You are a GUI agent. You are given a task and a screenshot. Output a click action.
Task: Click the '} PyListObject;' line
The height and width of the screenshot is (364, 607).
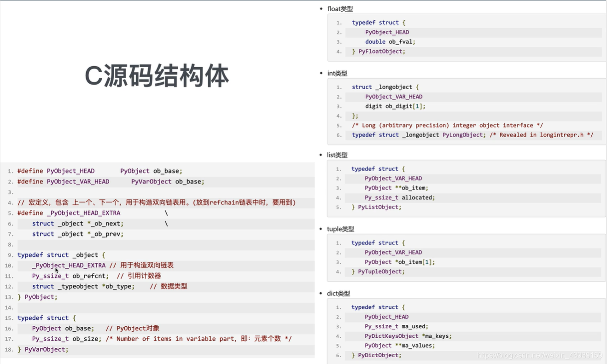[376, 207]
